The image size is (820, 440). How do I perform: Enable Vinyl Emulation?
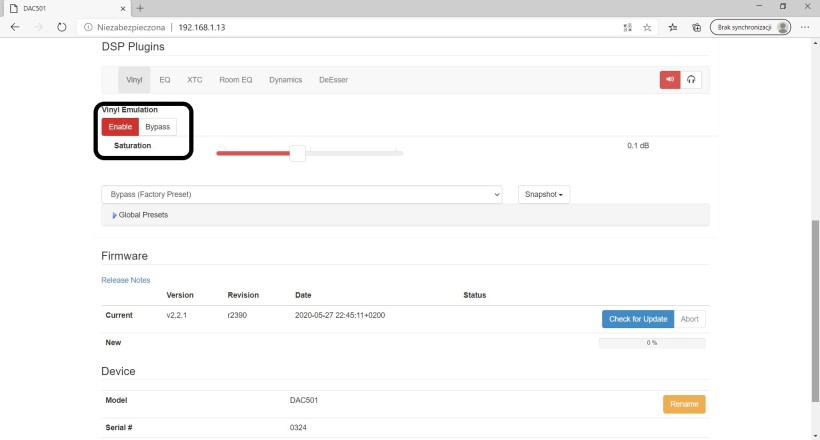click(120, 127)
